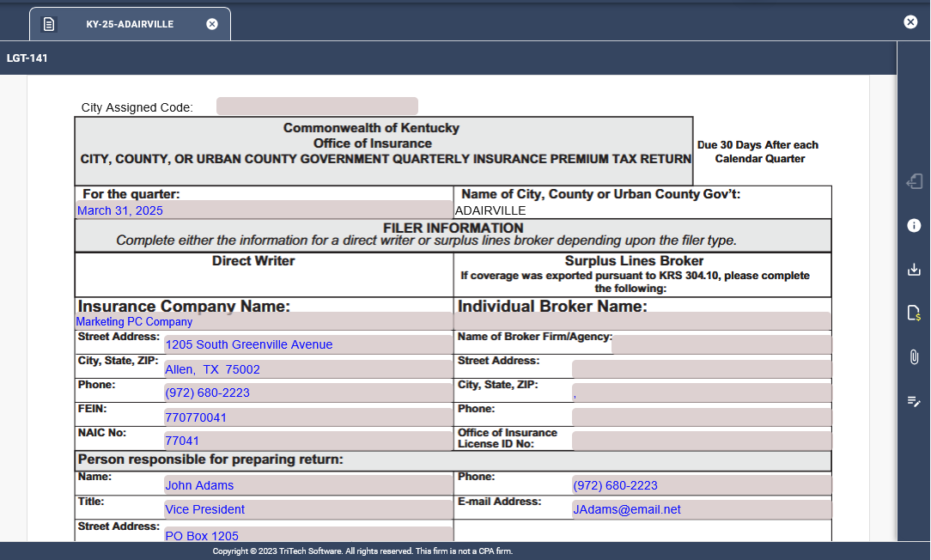Click the Surplus Lines Broker heading
Screen dimensions: 931x560
pos(634,261)
